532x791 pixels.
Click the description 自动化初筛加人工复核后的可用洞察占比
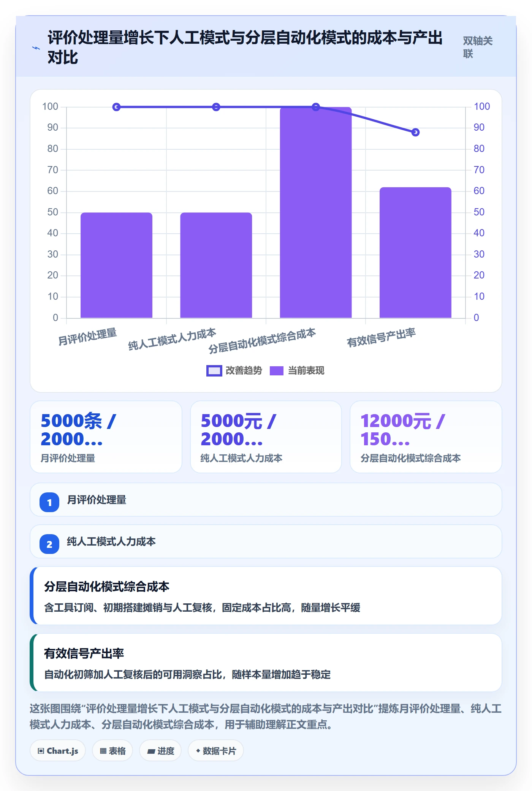pyautogui.click(x=187, y=675)
